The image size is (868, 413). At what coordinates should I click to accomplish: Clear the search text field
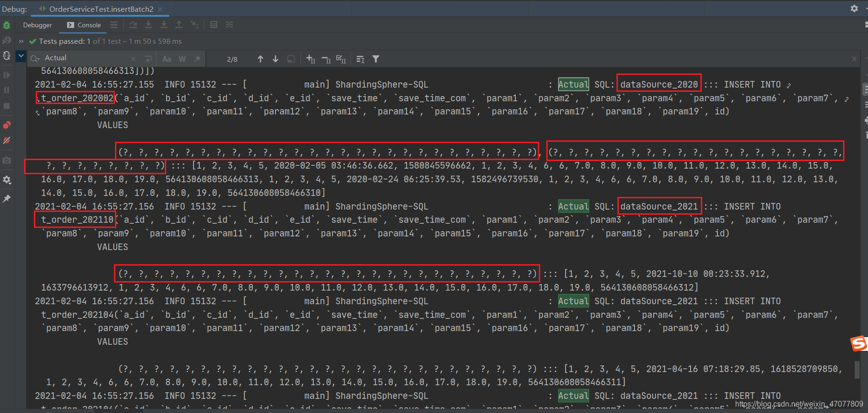(x=133, y=59)
